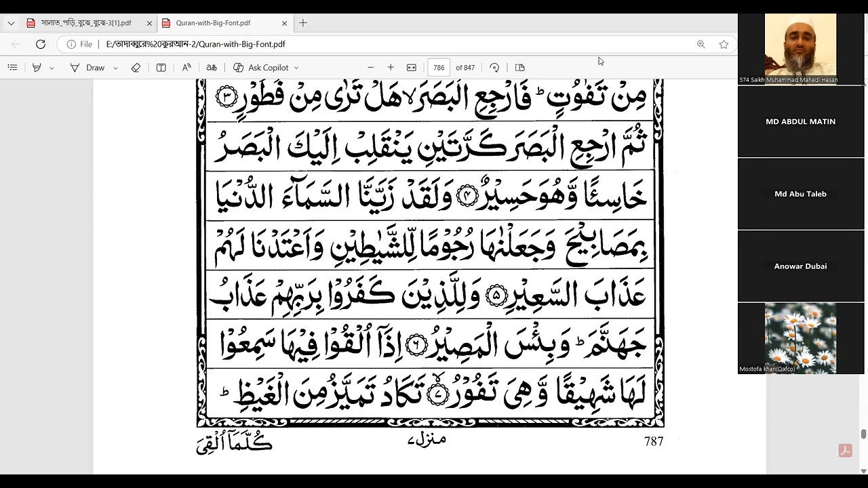Switch to the সালাত_পড়ি_বুঝে_বুঝে-3[1].pdf tab
This screenshot has width=868, height=488.
coord(88,23)
